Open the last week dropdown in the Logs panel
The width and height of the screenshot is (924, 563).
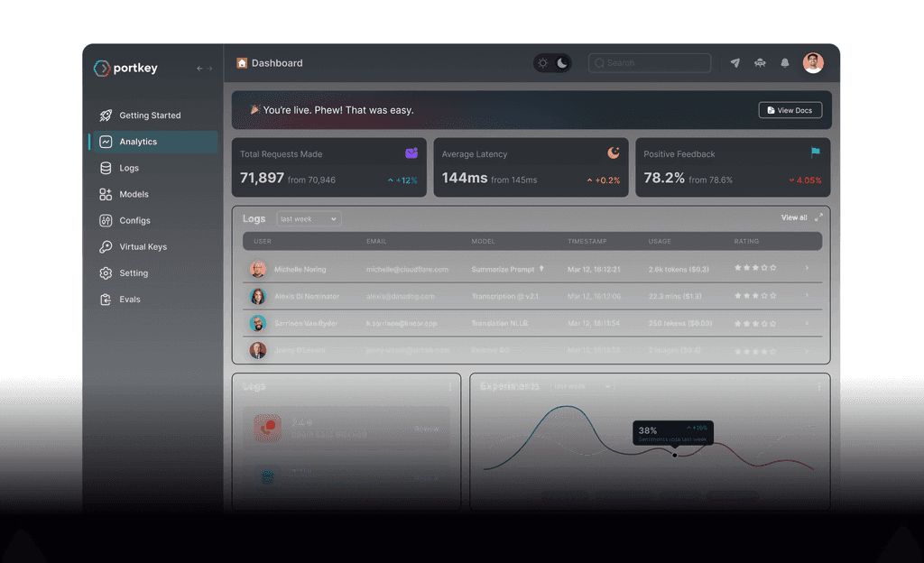pos(309,218)
